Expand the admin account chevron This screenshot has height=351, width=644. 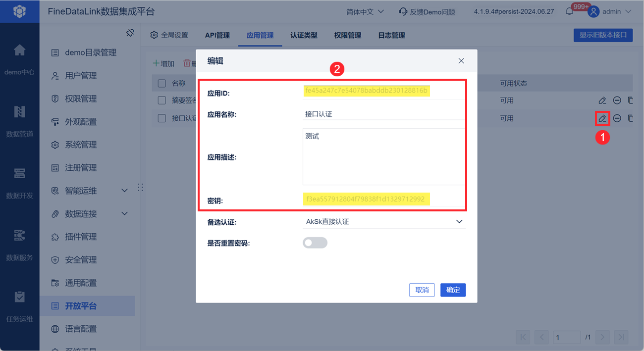click(x=629, y=11)
